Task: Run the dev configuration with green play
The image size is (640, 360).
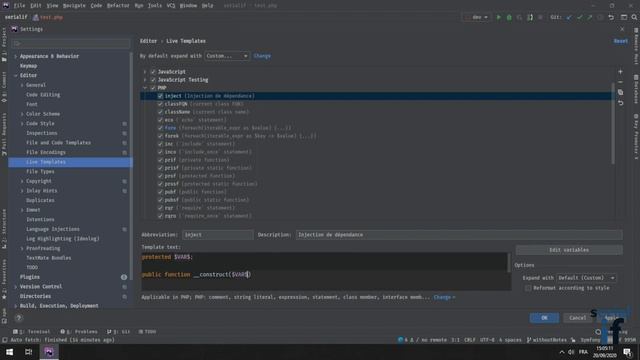Action: point(498,18)
